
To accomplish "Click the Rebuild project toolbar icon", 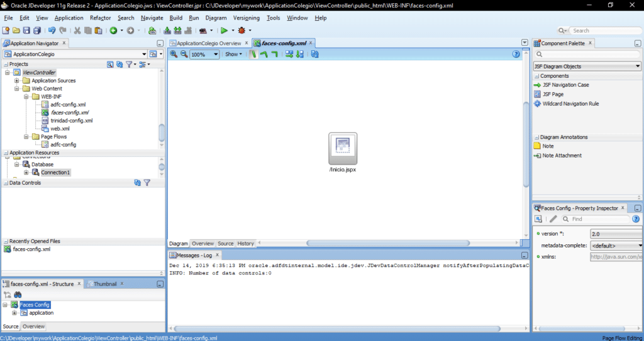I will pos(177,30).
